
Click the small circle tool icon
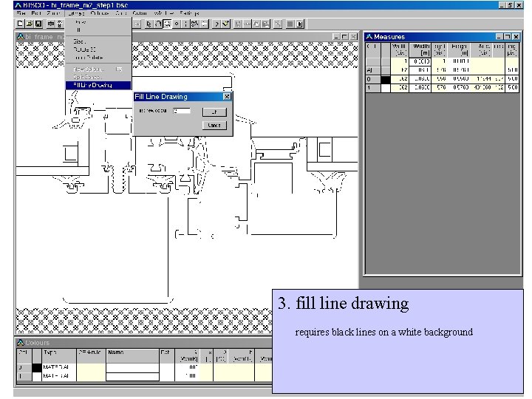(x=177, y=24)
